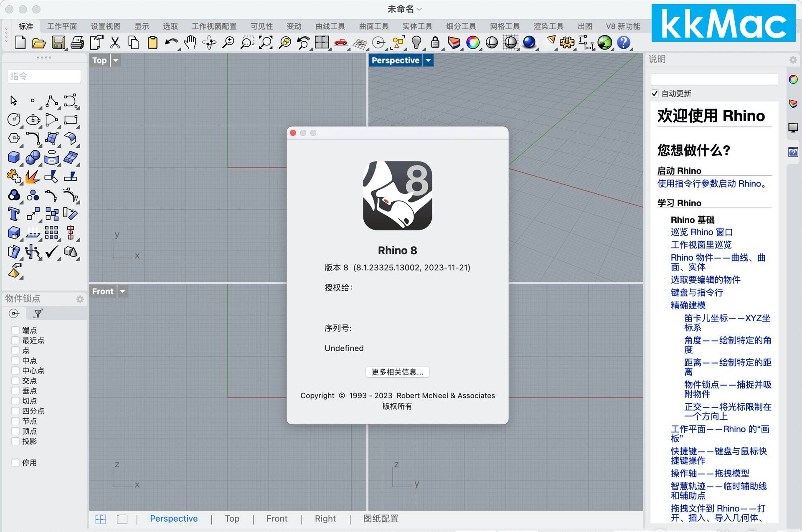This screenshot has width=802, height=532.
Task: Open the Perspective viewport dropdown arrow
Action: tap(428, 61)
